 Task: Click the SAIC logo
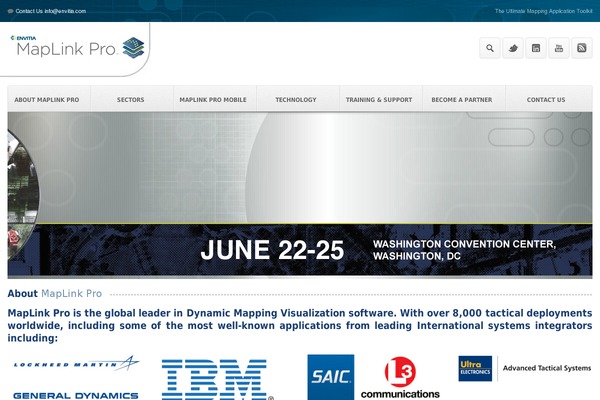pyautogui.click(x=331, y=377)
